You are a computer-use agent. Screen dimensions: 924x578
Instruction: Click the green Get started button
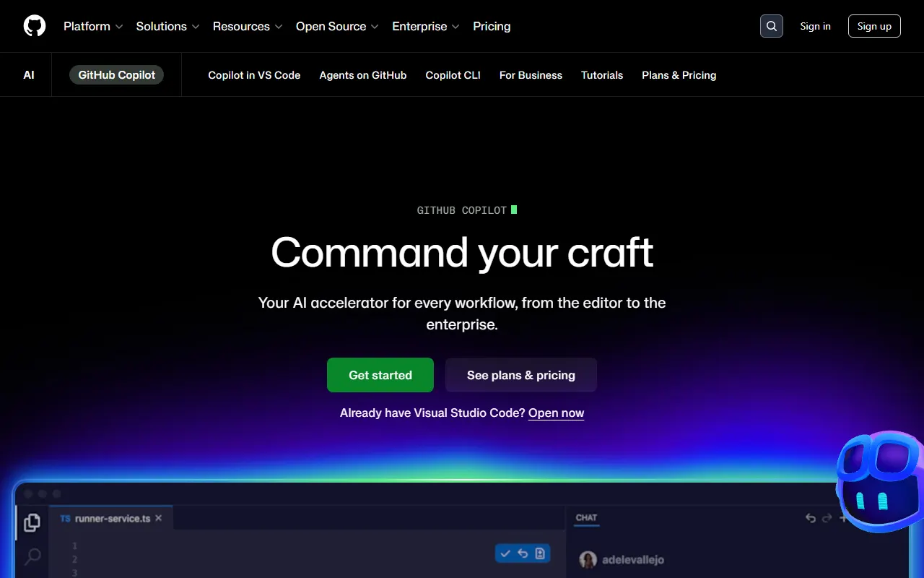point(380,375)
